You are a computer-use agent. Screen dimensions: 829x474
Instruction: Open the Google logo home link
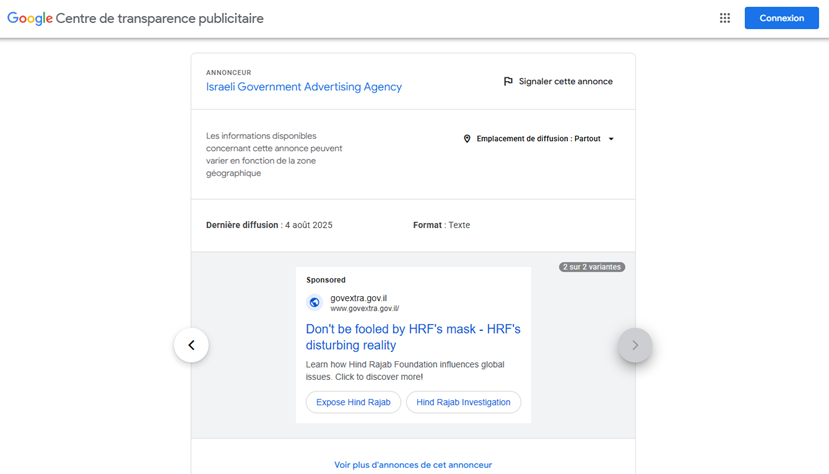[30, 18]
